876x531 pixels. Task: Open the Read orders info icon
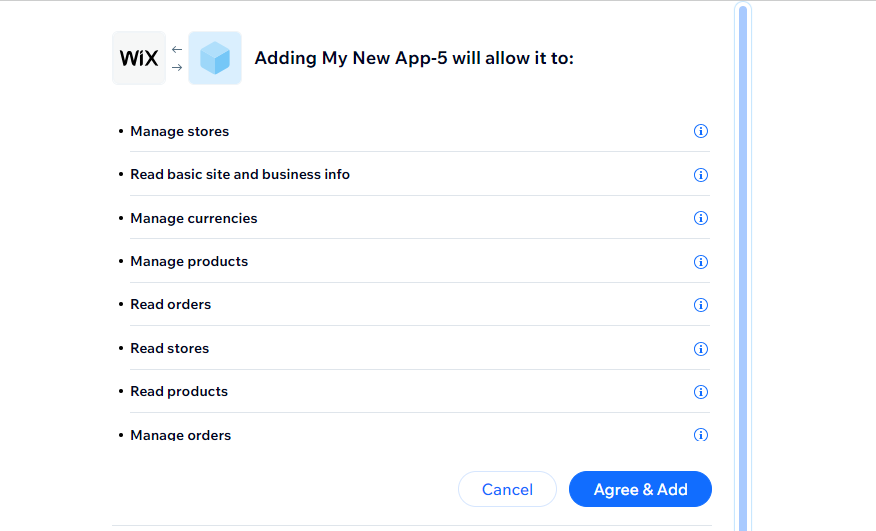(x=701, y=305)
